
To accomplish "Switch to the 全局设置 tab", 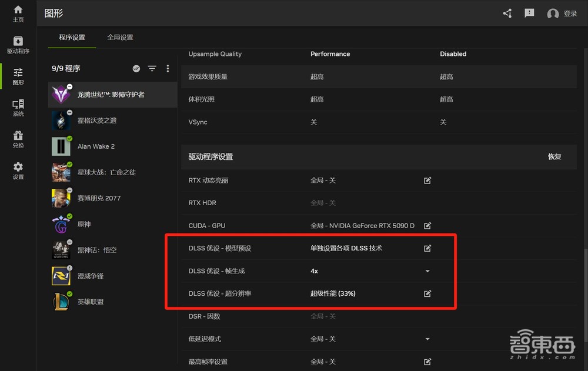I will pos(120,36).
